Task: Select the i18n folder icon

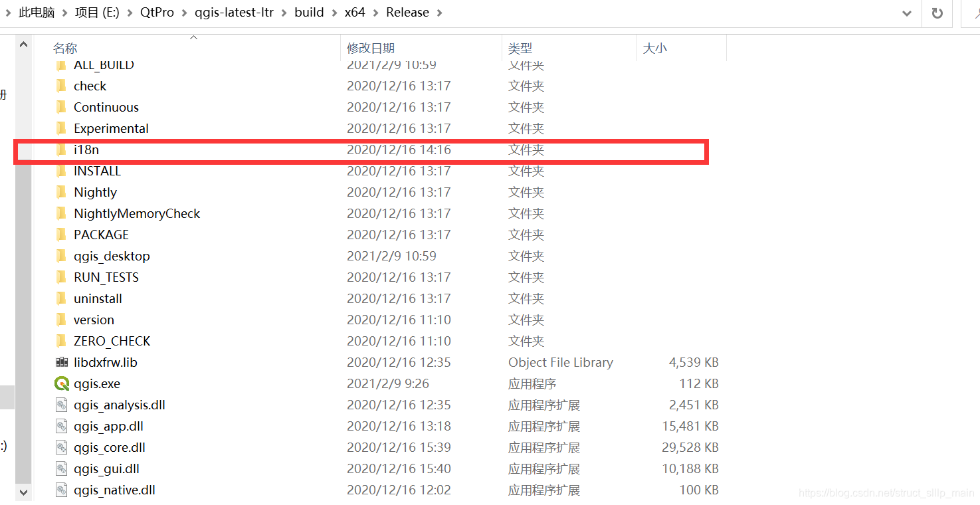Action: click(61, 150)
